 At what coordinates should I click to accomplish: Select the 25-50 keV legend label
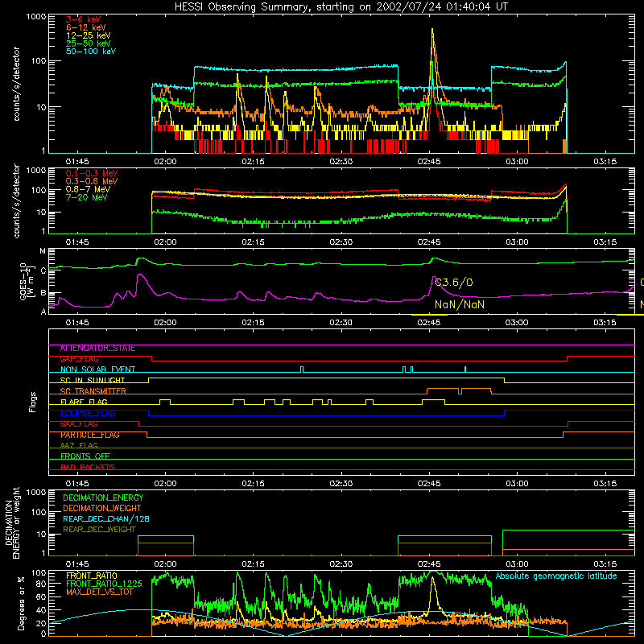(x=89, y=43)
